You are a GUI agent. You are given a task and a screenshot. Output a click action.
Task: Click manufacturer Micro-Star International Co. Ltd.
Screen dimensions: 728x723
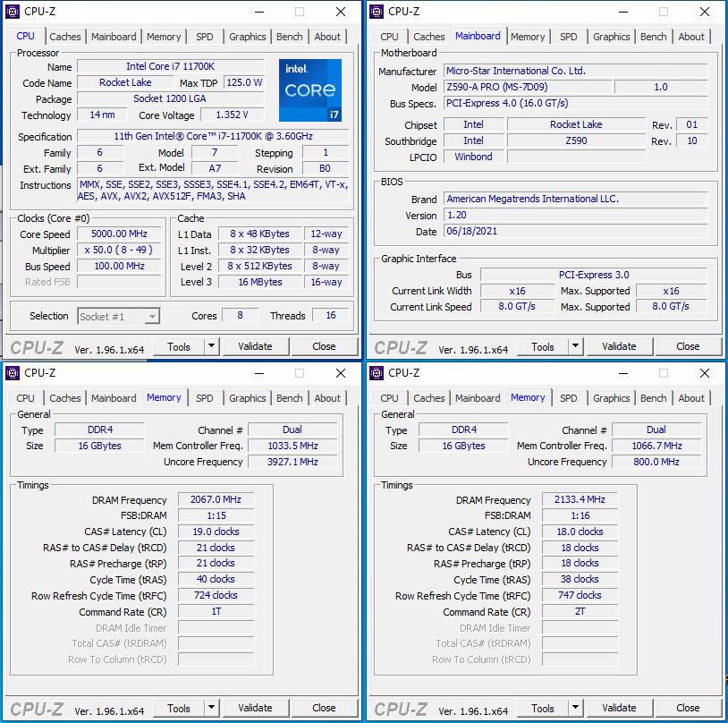[575, 71]
